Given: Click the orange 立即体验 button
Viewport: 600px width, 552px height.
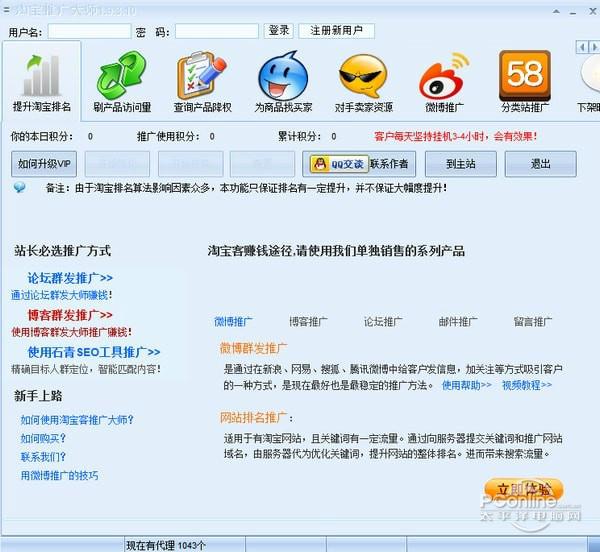Looking at the screenshot, I should (524, 490).
